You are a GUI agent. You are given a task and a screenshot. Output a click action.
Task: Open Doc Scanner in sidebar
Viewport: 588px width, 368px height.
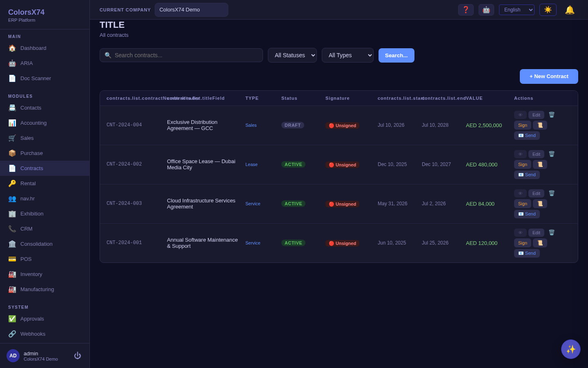click(45, 79)
